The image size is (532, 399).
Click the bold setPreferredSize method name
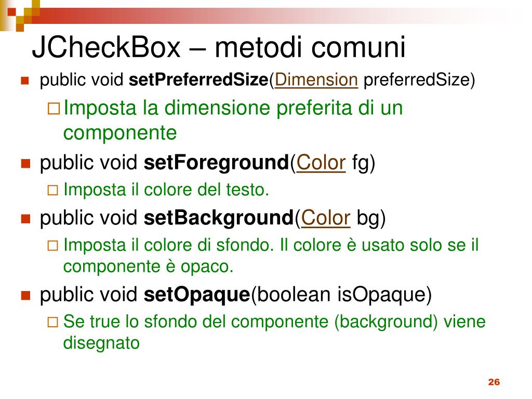[198, 81]
